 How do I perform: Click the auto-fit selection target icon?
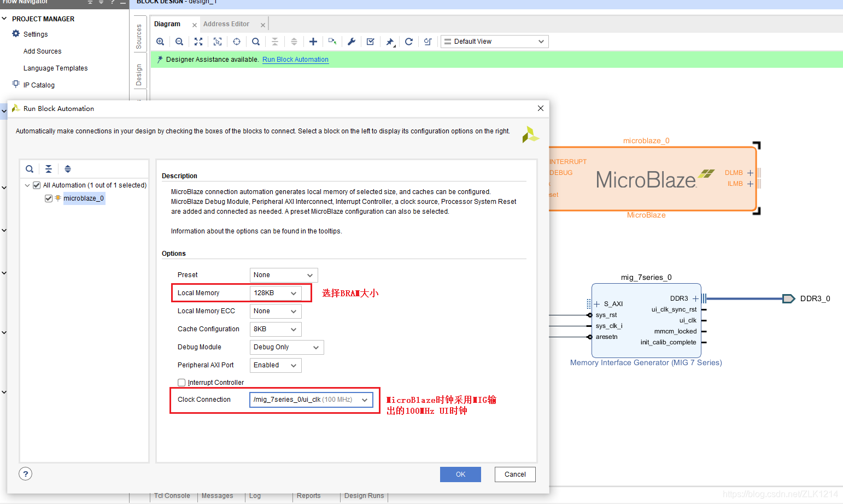pyautogui.click(x=237, y=42)
